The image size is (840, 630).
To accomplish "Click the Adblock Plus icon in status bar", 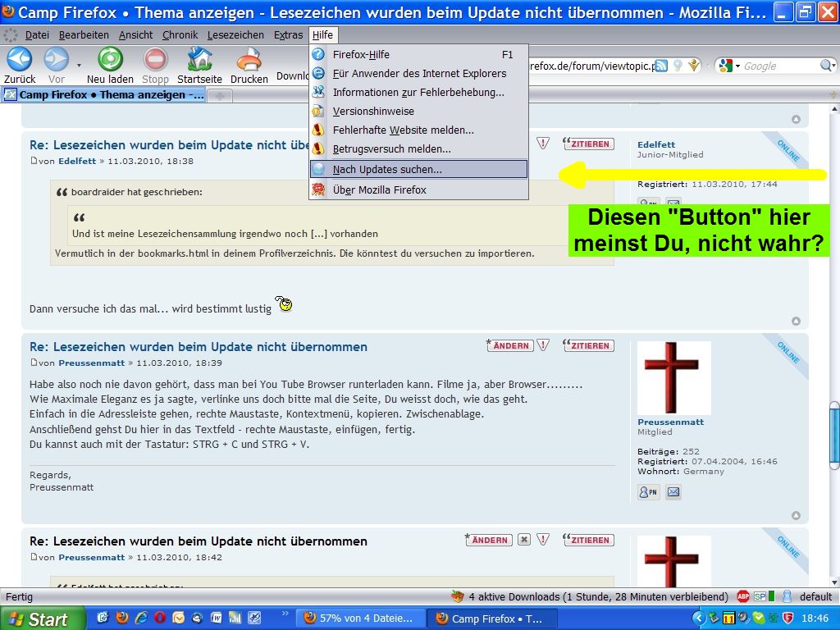I will [743, 596].
